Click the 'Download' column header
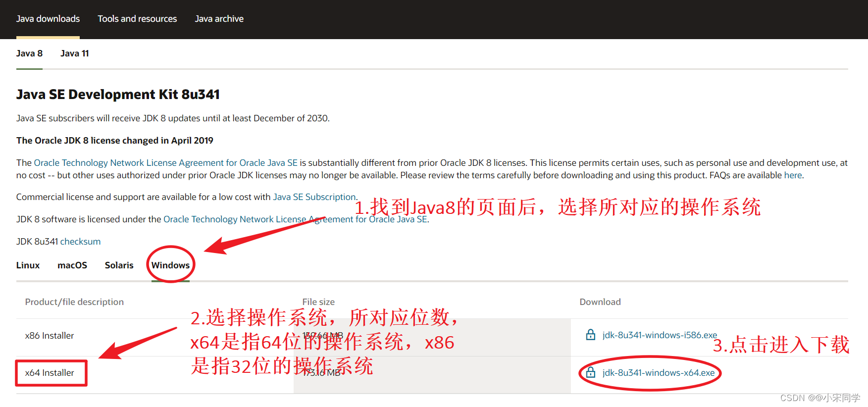Screen dimensions: 868x407 click(x=600, y=302)
